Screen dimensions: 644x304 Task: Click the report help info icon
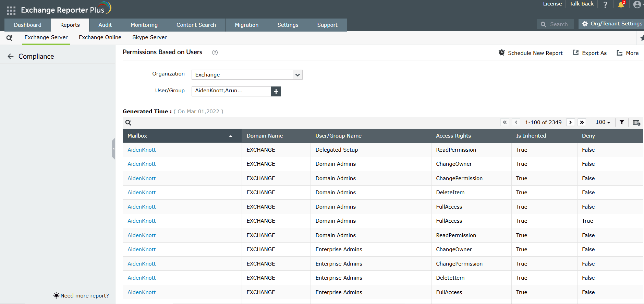tap(215, 52)
